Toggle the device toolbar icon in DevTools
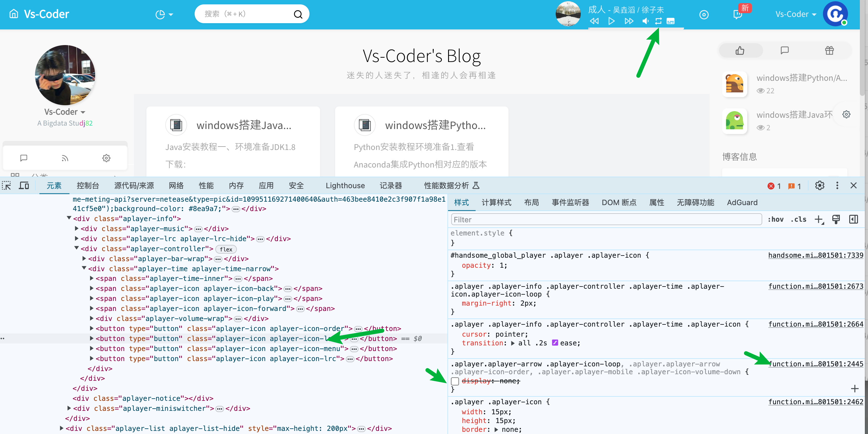 (x=24, y=185)
